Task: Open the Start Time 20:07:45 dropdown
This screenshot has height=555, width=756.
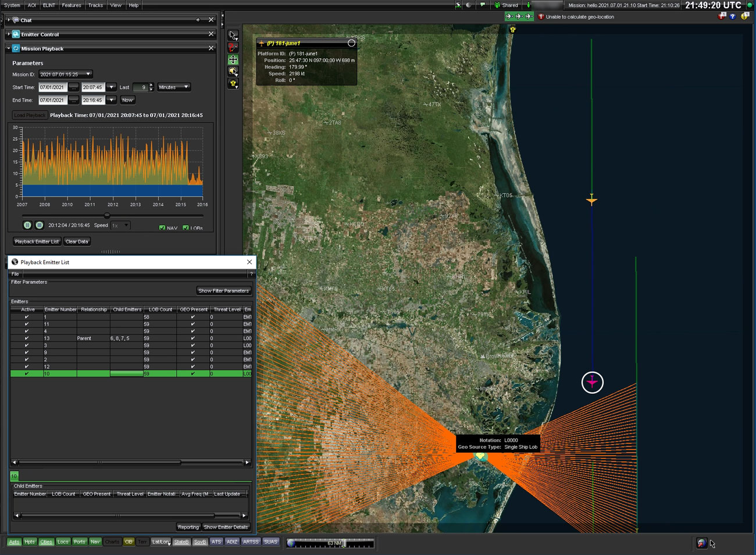Action: [111, 87]
